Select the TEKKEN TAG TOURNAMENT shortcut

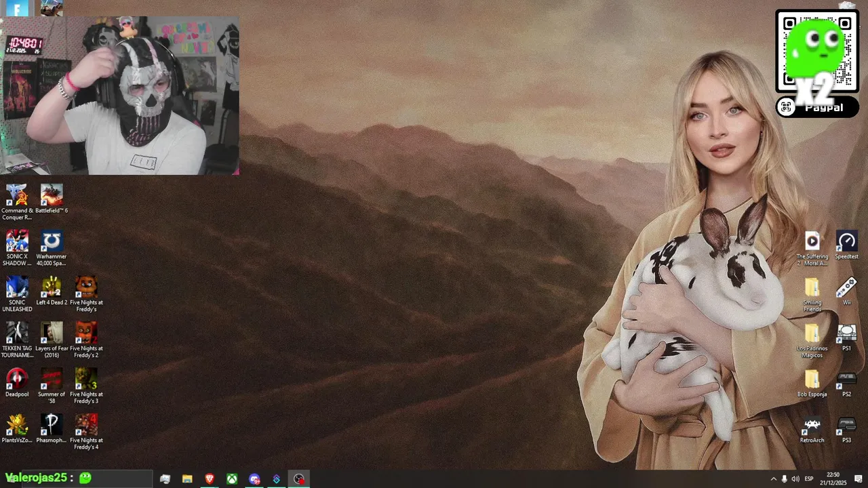[17, 340]
